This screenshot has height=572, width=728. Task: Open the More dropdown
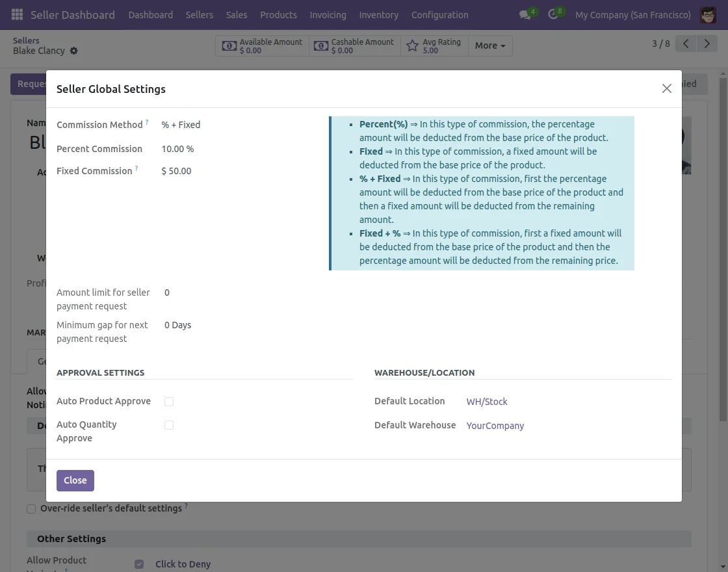[x=490, y=45]
